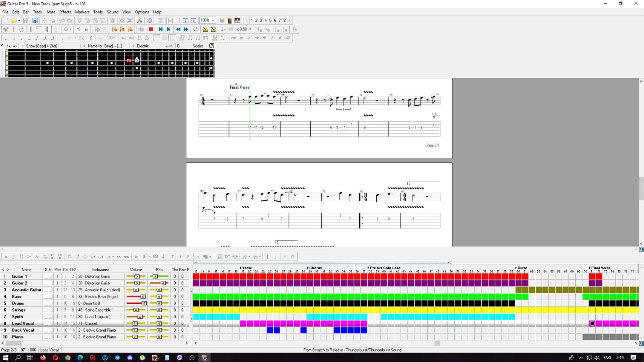Screen dimensions: 644x362
Task: Toggle loop playback icon
Action: 196,29
